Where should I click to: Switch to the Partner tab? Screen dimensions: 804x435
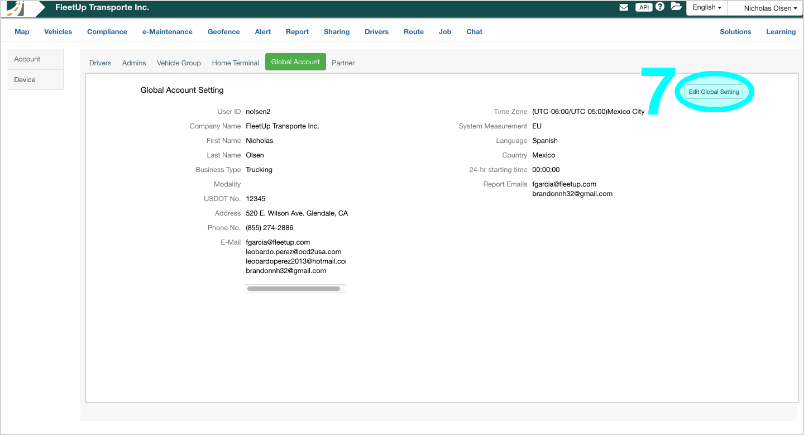pyautogui.click(x=343, y=63)
